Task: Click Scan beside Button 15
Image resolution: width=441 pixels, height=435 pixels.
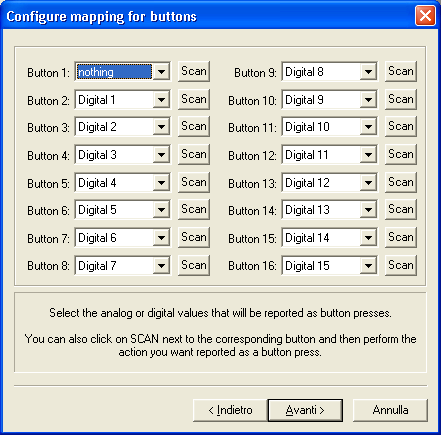Action: [401, 237]
